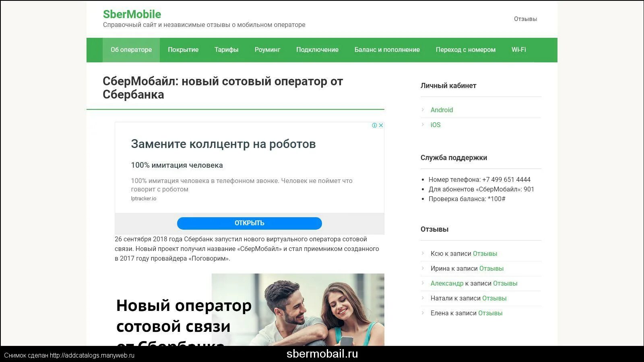Image resolution: width=644 pixels, height=362 pixels.
Task: Click the Отзывы sidebar heading
Action: [434, 229]
